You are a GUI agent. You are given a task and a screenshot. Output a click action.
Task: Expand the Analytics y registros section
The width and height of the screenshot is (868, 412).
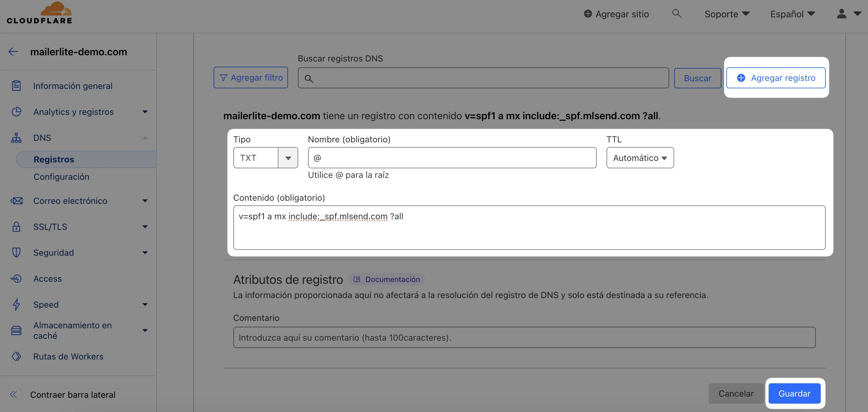(x=145, y=111)
